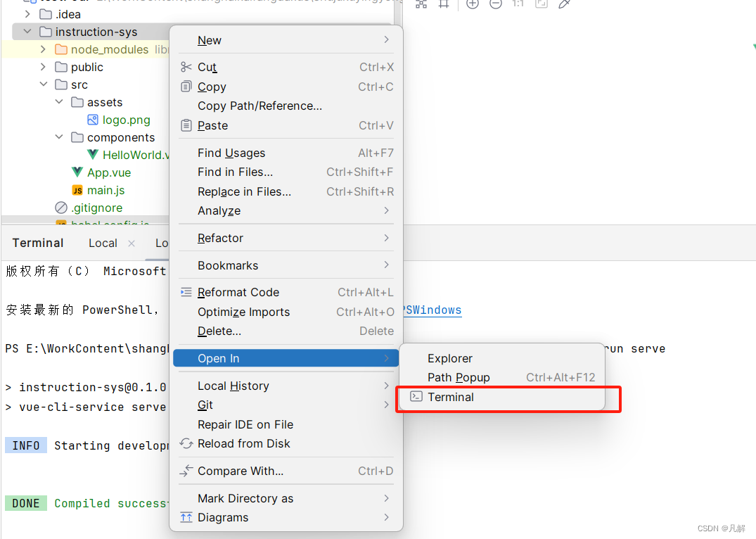This screenshot has width=756, height=539.
Task: Open the PSWindows link in terminal
Action: tap(433, 310)
